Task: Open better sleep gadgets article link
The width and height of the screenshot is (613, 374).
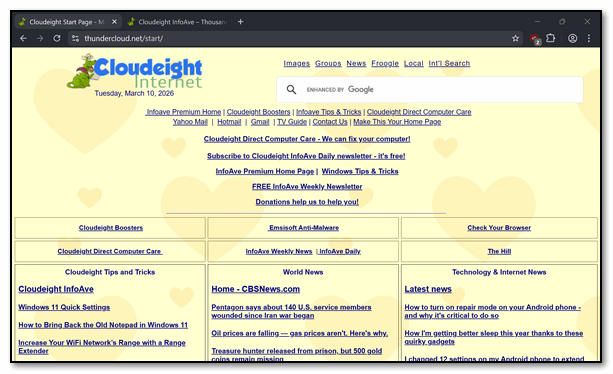Action: [494, 337]
